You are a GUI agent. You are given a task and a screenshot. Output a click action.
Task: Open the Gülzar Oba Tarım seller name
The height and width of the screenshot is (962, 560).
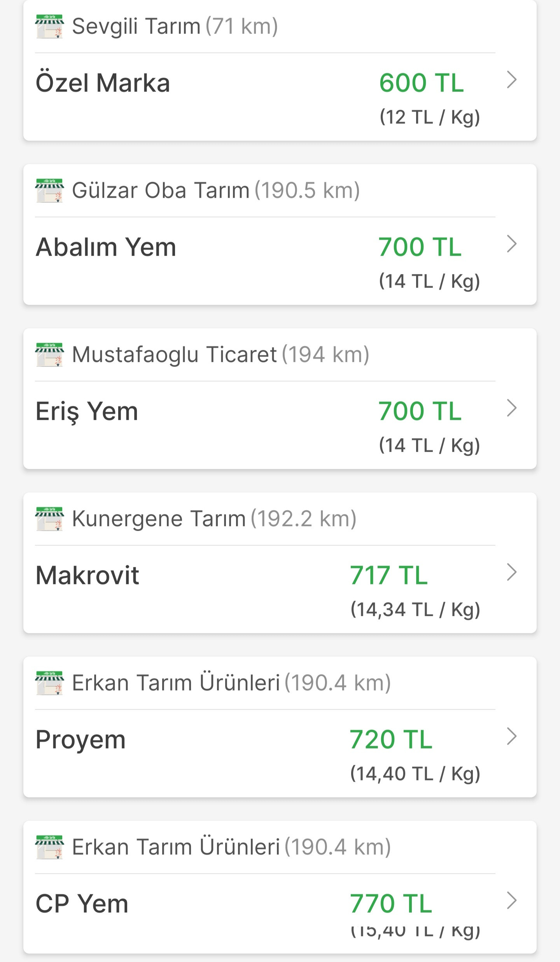tap(161, 191)
